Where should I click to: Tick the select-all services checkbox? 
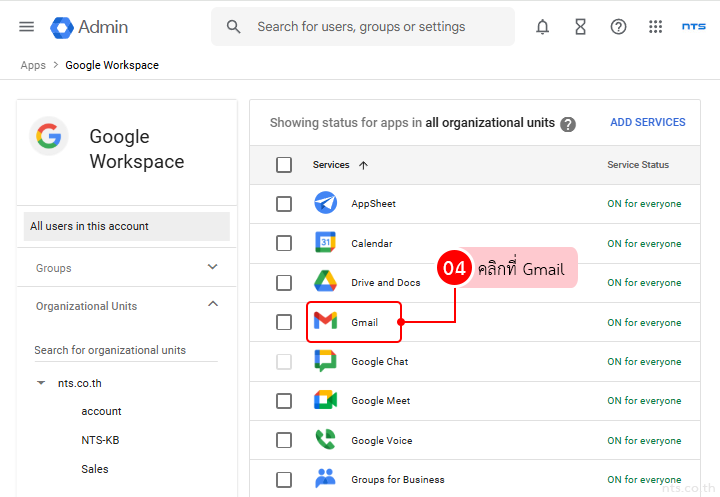coord(284,164)
